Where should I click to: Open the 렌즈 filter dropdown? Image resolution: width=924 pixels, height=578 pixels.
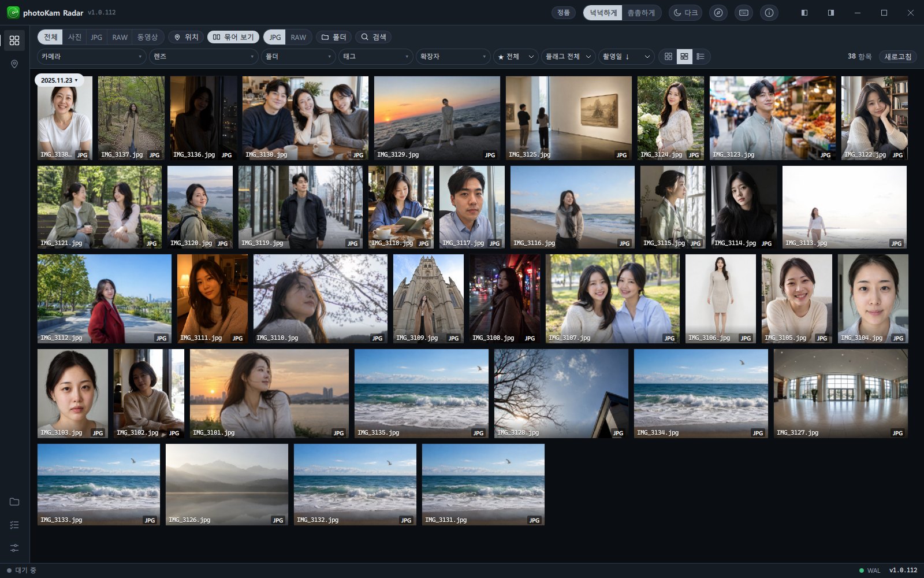point(204,56)
